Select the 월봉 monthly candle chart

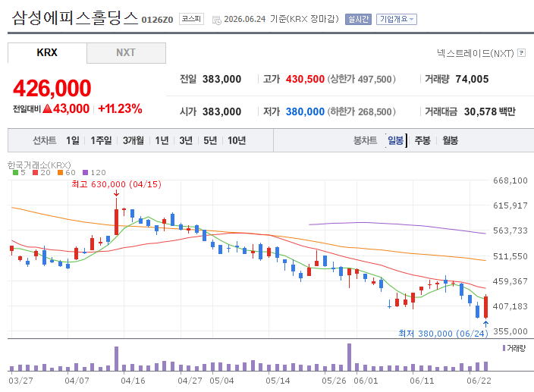coord(451,140)
